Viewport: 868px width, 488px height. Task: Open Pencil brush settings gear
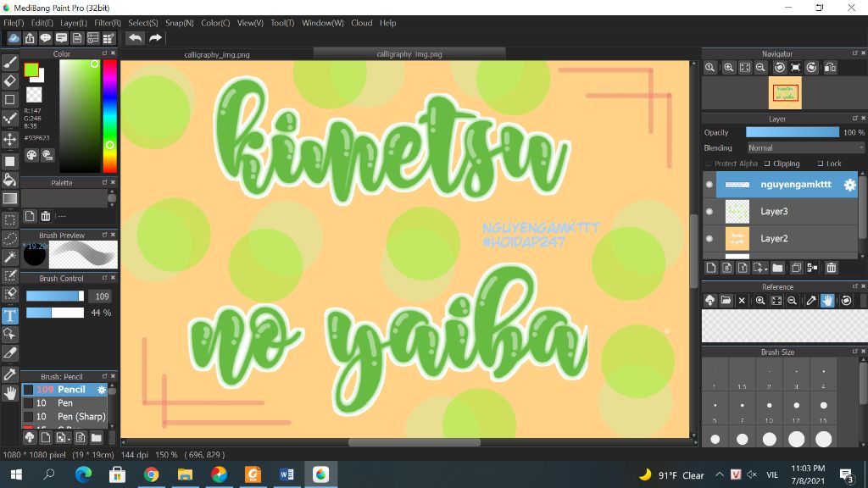click(102, 390)
